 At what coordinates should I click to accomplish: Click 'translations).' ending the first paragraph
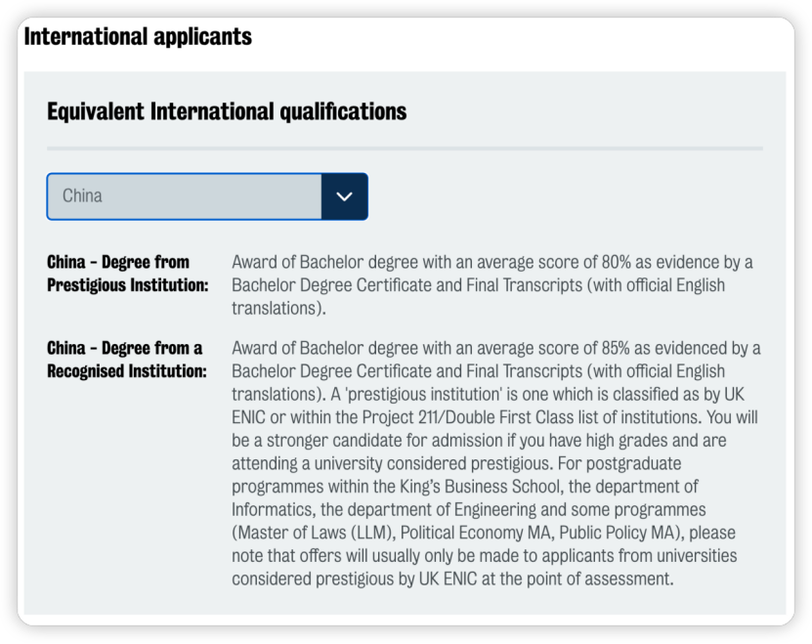point(278,308)
